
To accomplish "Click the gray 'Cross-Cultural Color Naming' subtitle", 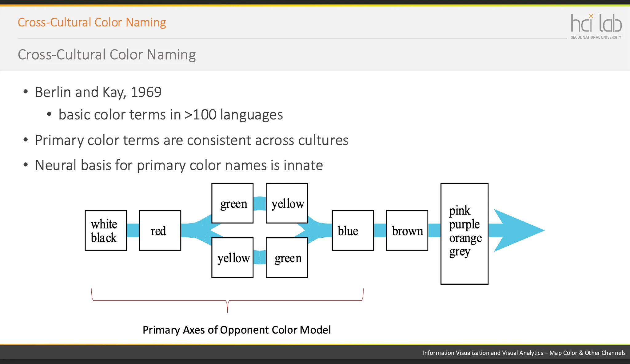I will (x=107, y=55).
